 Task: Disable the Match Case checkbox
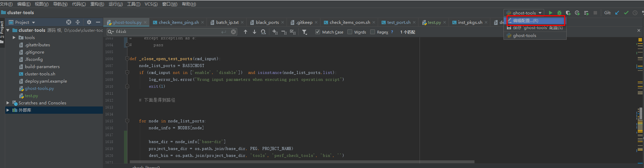318,32
